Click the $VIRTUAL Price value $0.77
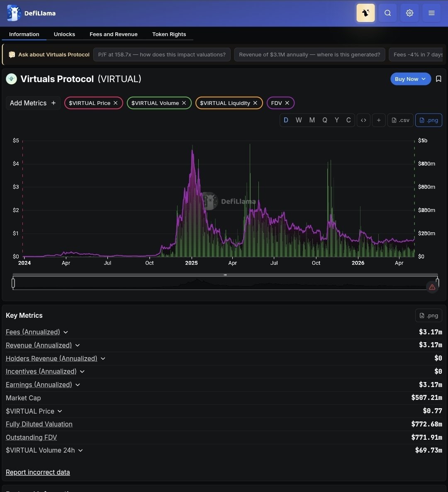This screenshot has width=448, height=492. pyautogui.click(x=432, y=411)
